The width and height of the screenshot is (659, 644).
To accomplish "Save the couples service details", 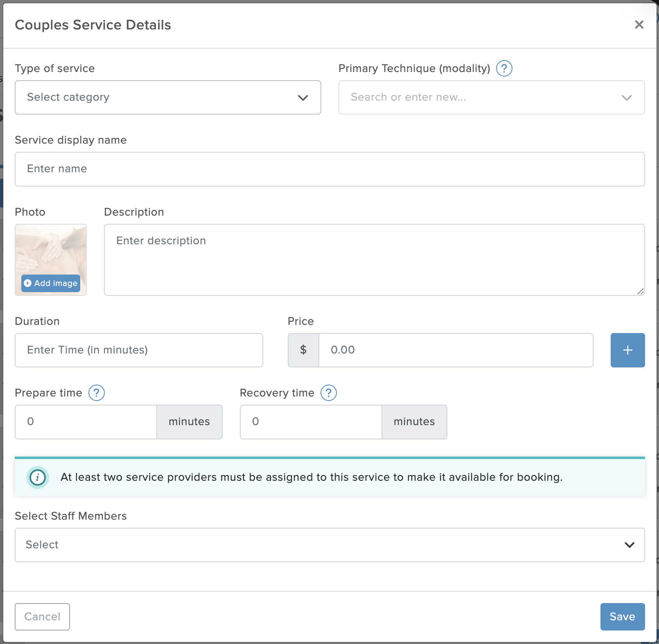I will (x=623, y=617).
